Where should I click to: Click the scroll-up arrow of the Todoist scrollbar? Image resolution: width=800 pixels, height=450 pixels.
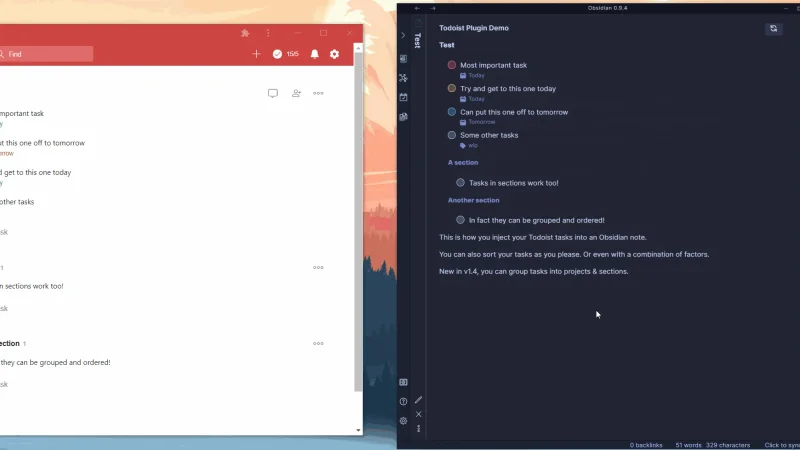click(x=358, y=48)
